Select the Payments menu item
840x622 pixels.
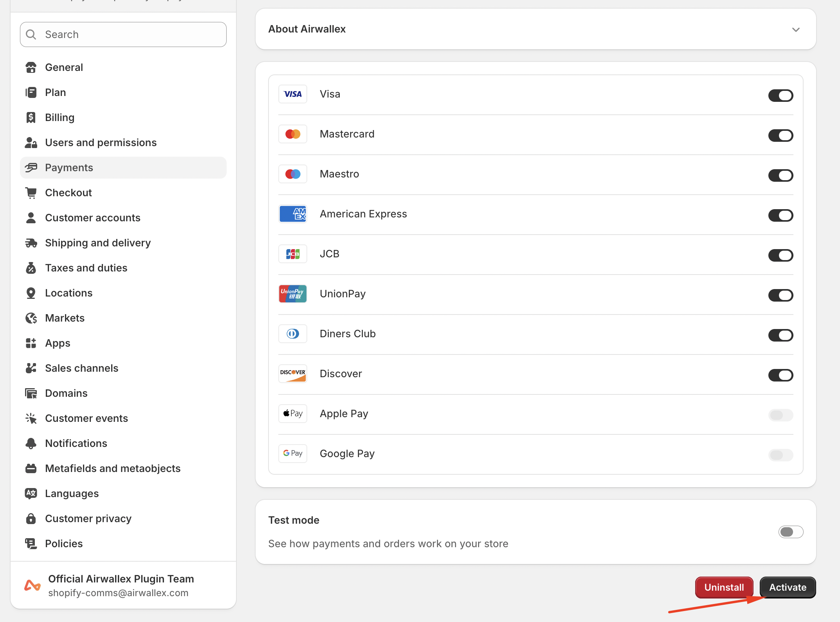69,168
